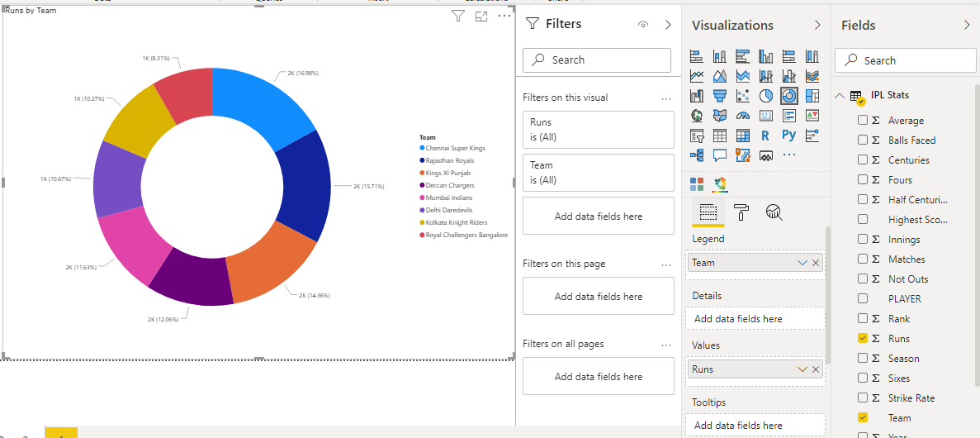The height and width of the screenshot is (438, 980).
Task: Click Royal Challengers Bangalore legend color dot
Action: click(x=423, y=236)
